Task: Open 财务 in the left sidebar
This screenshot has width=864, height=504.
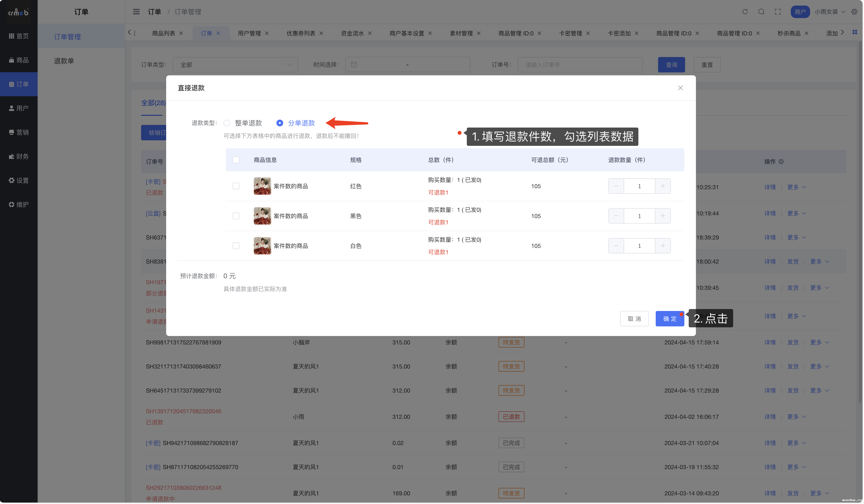Action: pyautogui.click(x=19, y=157)
